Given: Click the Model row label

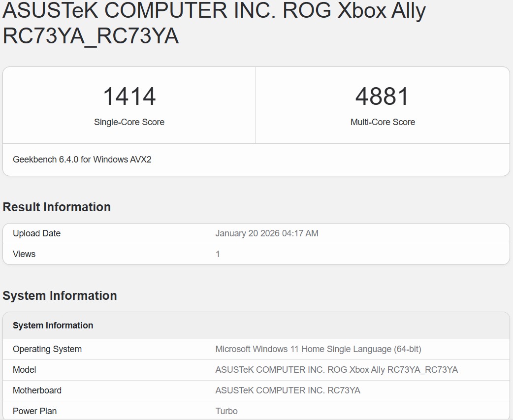Looking at the screenshot, I should click(x=25, y=370).
